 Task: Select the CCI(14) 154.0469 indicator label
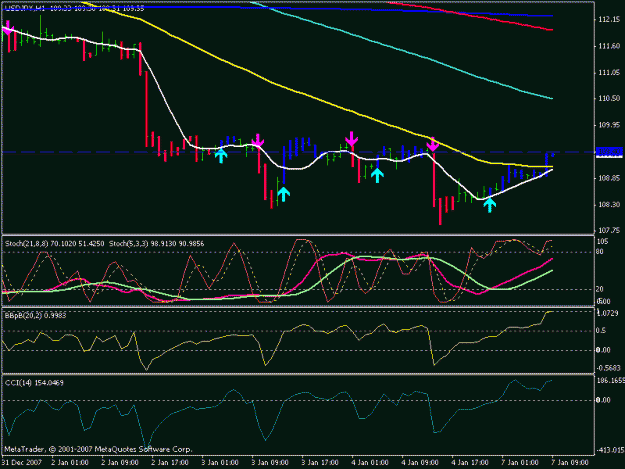coord(34,383)
